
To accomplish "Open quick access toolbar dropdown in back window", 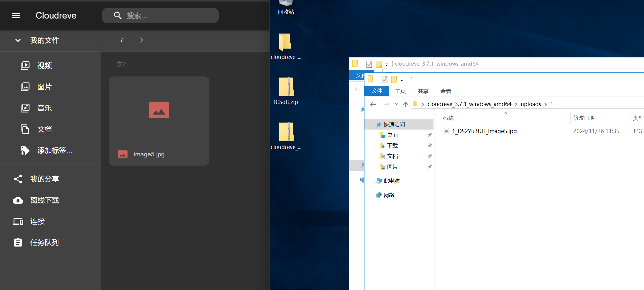I will pos(386,64).
